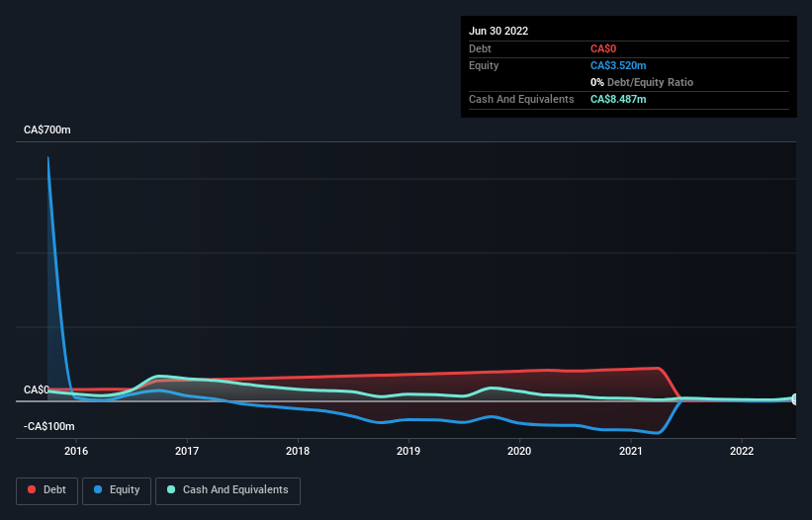
Task: Click the 2019 x-axis label
Action: point(408,451)
